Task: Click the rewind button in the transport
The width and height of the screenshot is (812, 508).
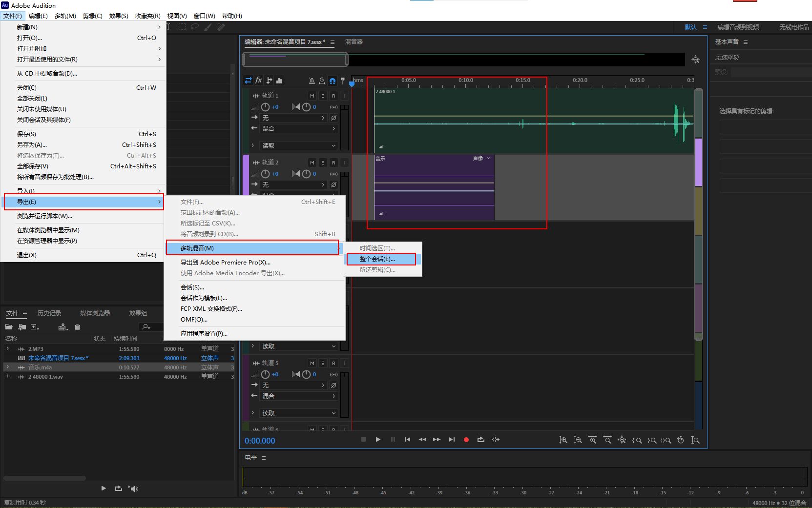Action: (x=422, y=440)
